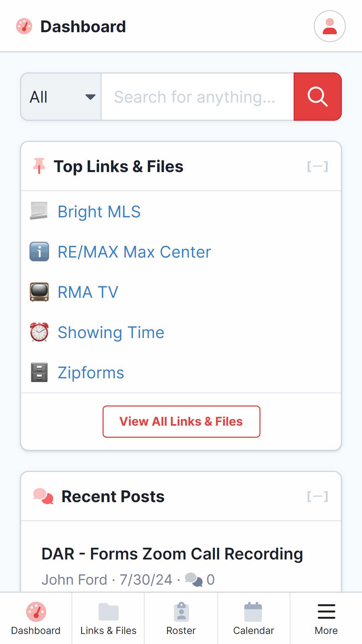Image resolution: width=362 pixels, height=644 pixels.
Task: Open the More hamburger menu
Action: pos(326,618)
